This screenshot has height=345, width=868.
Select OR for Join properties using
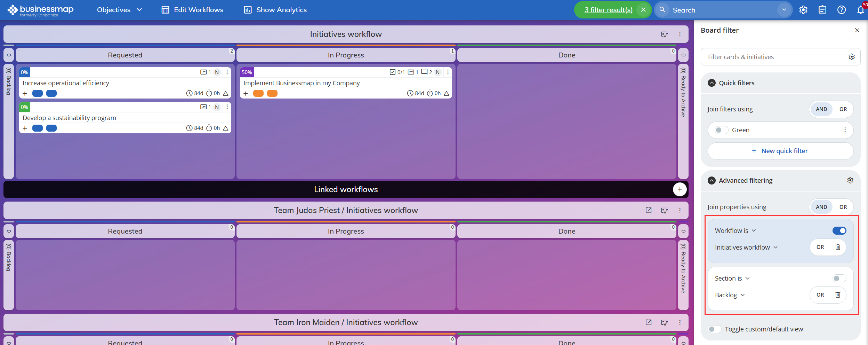coord(843,207)
